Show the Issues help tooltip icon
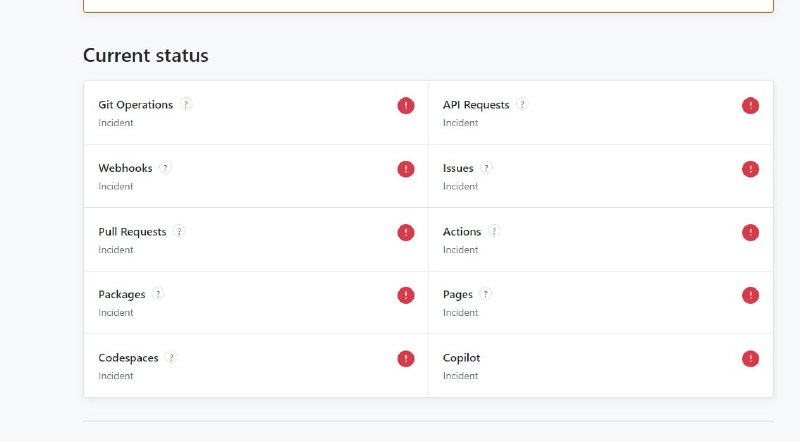This screenshot has width=800, height=442. pyautogui.click(x=486, y=167)
